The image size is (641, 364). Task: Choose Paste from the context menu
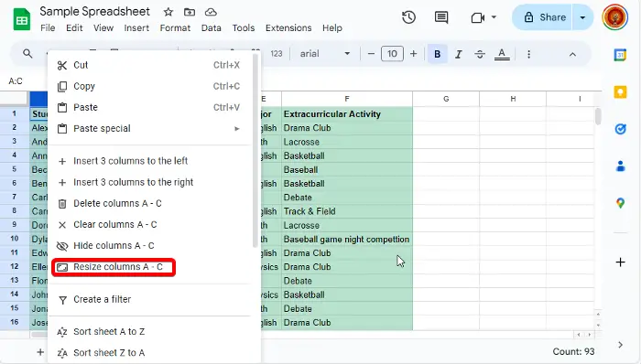(150, 107)
